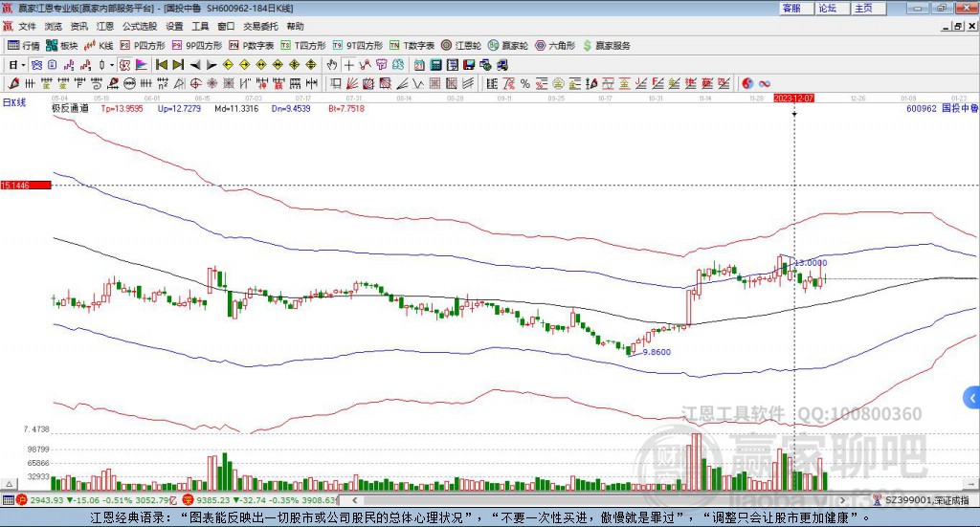Expand the candlestick style dropdown arrow
980x527 pixels.
112,65
